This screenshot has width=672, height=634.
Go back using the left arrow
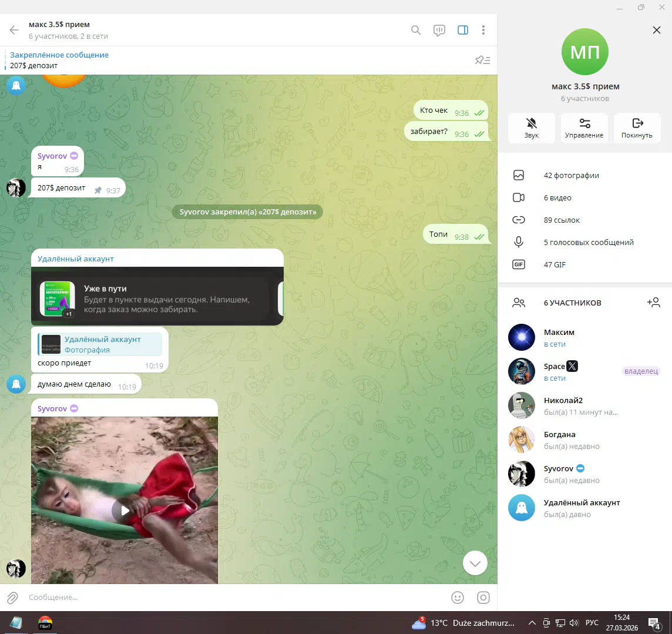coord(14,30)
